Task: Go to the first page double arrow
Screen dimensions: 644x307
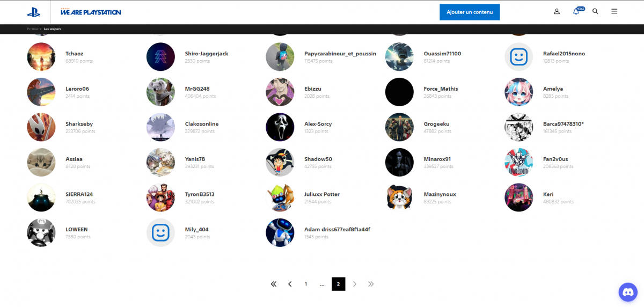Action: pyautogui.click(x=274, y=284)
